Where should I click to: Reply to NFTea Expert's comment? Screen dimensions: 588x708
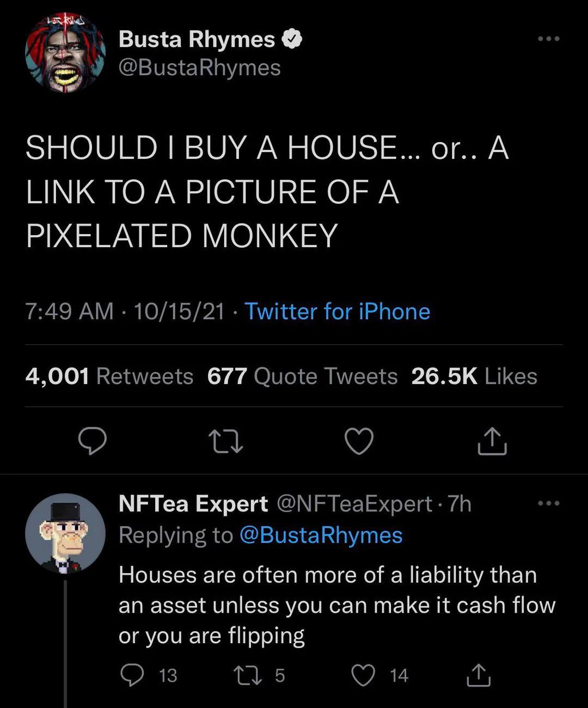click(x=132, y=675)
